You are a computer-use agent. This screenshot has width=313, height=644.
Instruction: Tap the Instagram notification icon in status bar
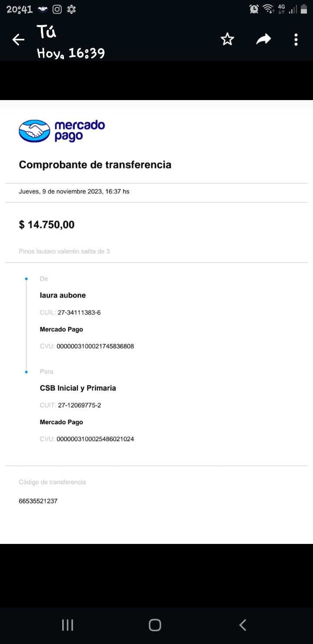(x=57, y=9)
